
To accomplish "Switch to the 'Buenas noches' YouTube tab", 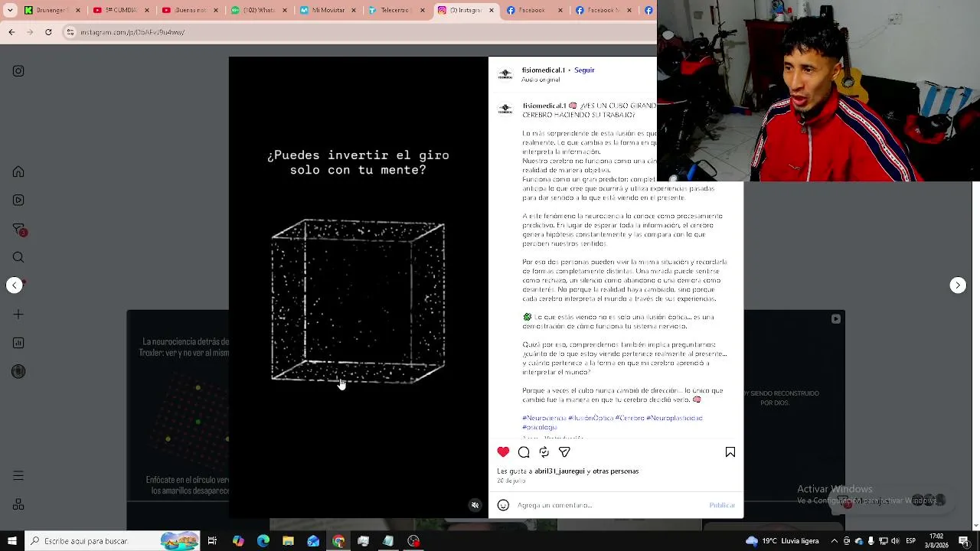I will pyautogui.click(x=190, y=10).
